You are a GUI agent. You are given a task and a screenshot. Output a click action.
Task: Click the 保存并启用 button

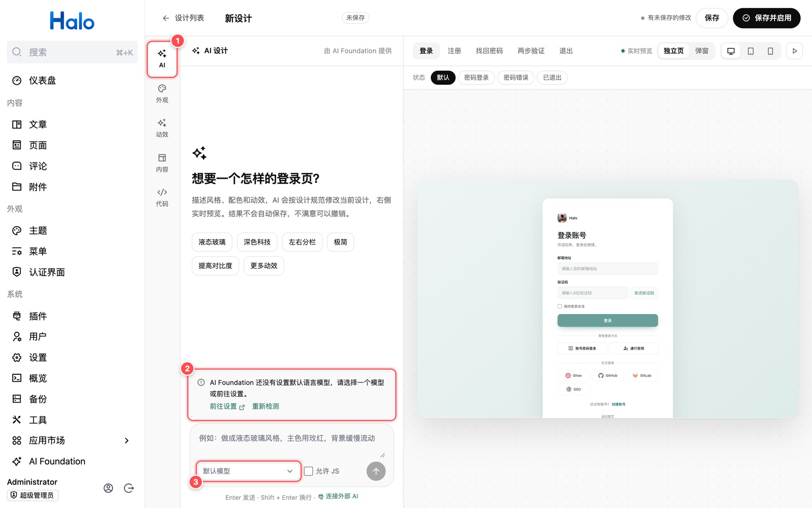tap(767, 18)
